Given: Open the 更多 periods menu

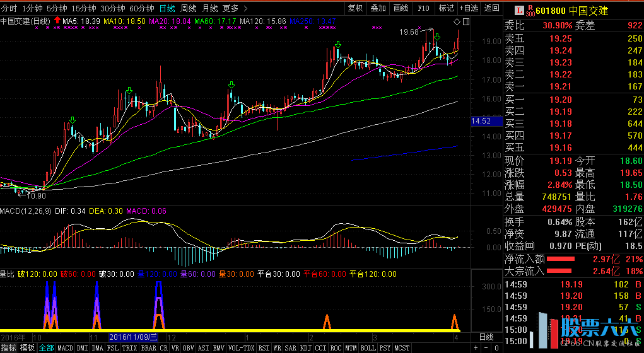Looking at the screenshot, I should point(230,8).
